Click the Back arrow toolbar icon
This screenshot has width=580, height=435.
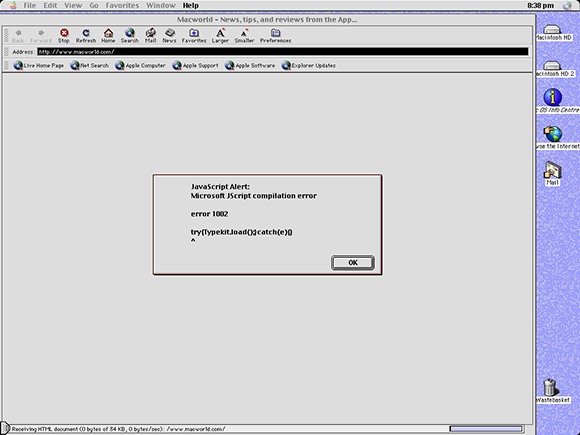[18, 36]
